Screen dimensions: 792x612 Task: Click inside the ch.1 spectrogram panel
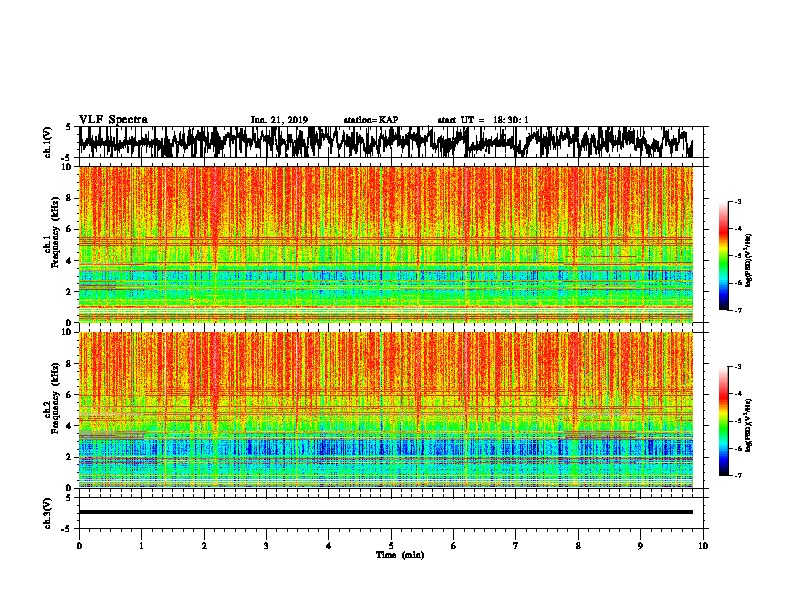(386, 244)
